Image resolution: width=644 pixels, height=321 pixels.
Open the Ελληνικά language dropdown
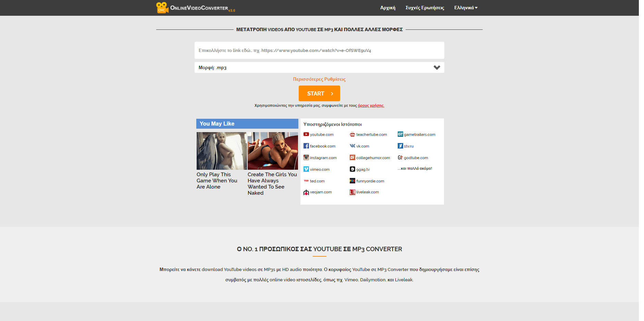tap(466, 8)
